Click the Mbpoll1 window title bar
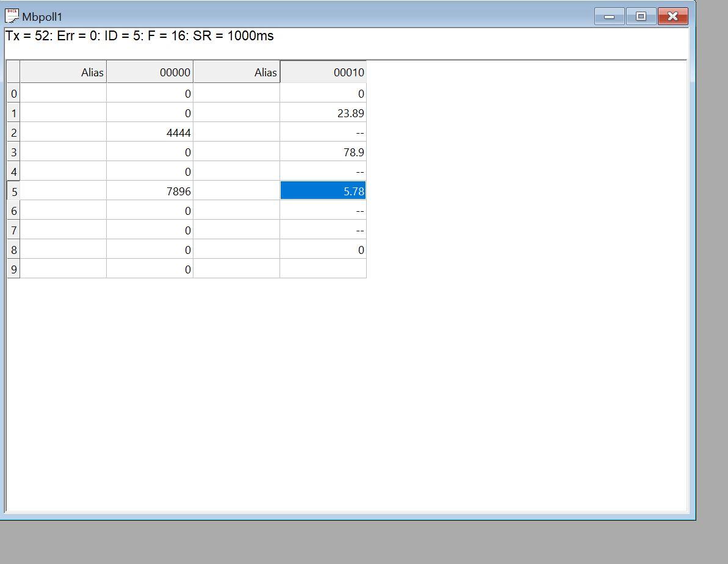 click(x=305, y=16)
